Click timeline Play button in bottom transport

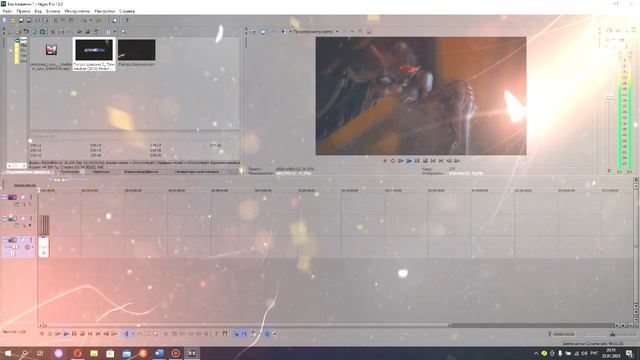(x=66, y=334)
